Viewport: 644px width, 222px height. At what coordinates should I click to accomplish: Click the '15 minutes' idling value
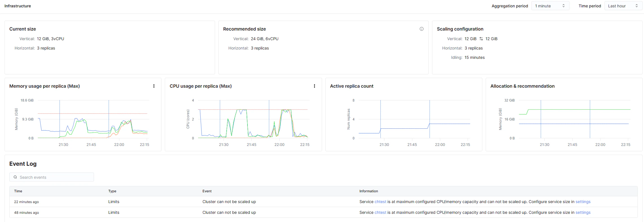pyautogui.click(x=475, y=57)
